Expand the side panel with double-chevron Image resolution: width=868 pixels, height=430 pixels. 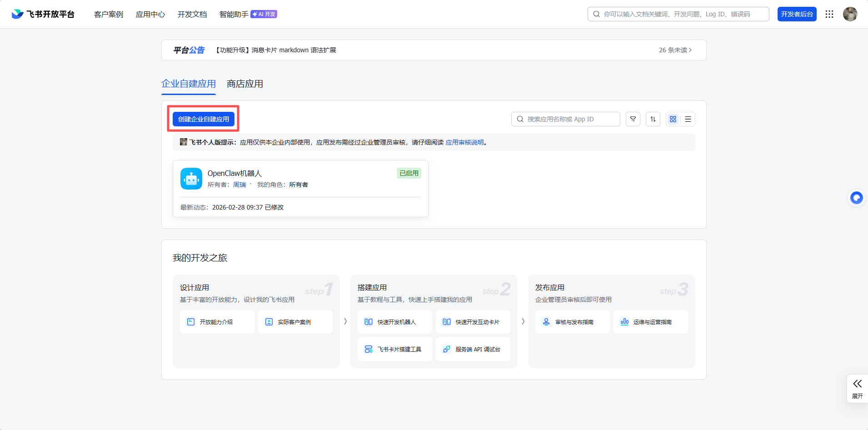click(858, 389)
